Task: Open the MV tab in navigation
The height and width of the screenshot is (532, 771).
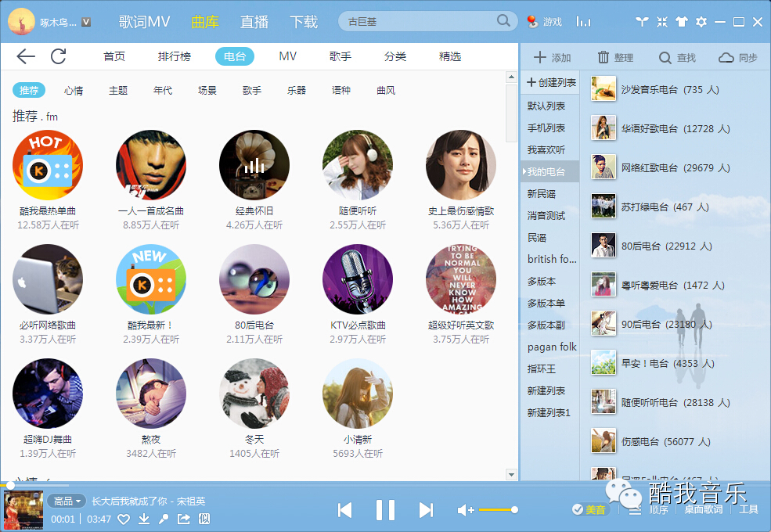Action: click(x=287, y=56)
